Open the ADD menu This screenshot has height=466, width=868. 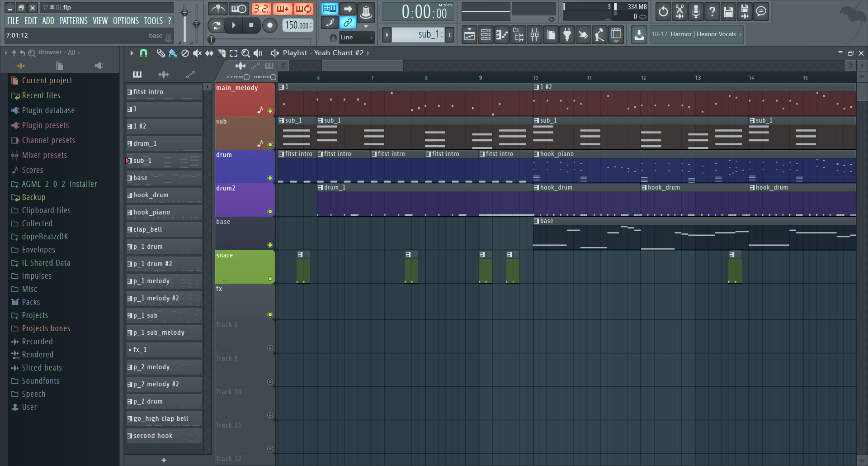[48, 21]
